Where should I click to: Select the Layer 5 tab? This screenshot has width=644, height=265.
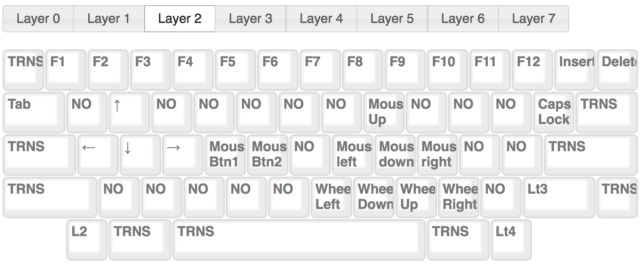pyautogui.click(x=392, y=19)
